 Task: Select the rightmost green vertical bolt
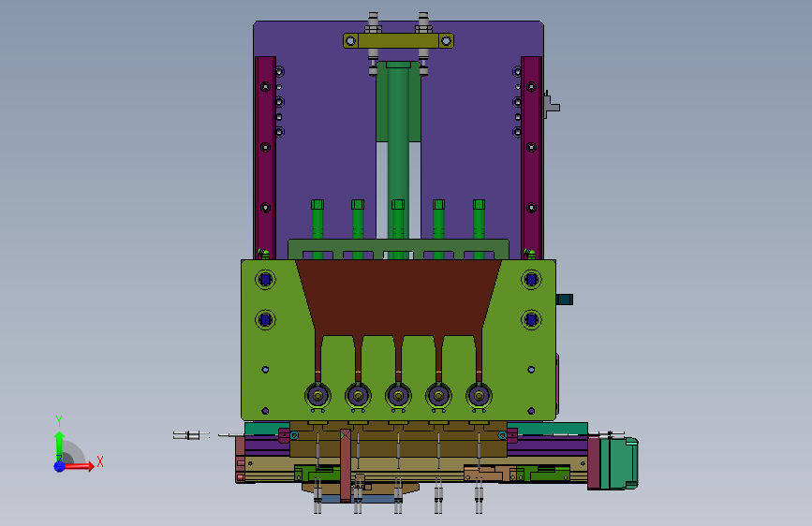pyautogui.click(x=479, y=223)
